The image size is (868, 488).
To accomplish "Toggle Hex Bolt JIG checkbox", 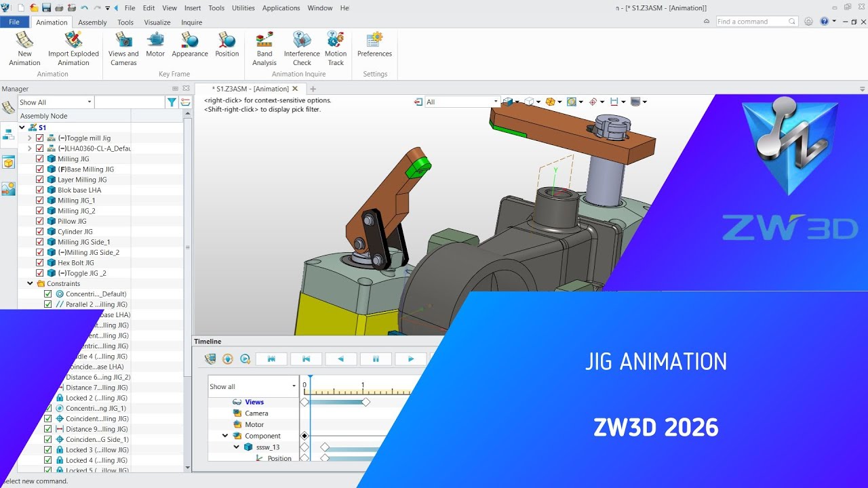I will 39,262.
